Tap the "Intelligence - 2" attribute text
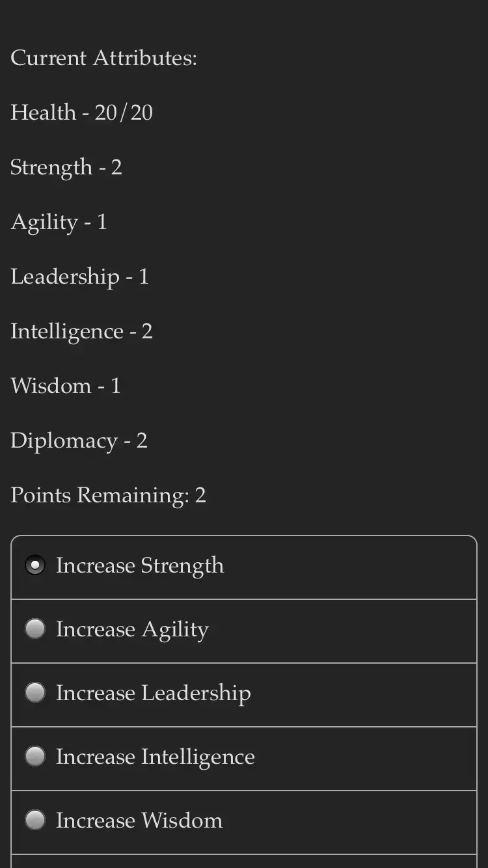Viewport: 488px width, 868px height. (x=81, y=331)
